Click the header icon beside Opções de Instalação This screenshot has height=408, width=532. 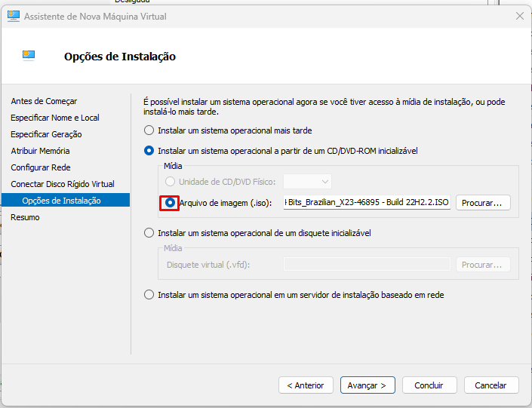click(29, 55)
